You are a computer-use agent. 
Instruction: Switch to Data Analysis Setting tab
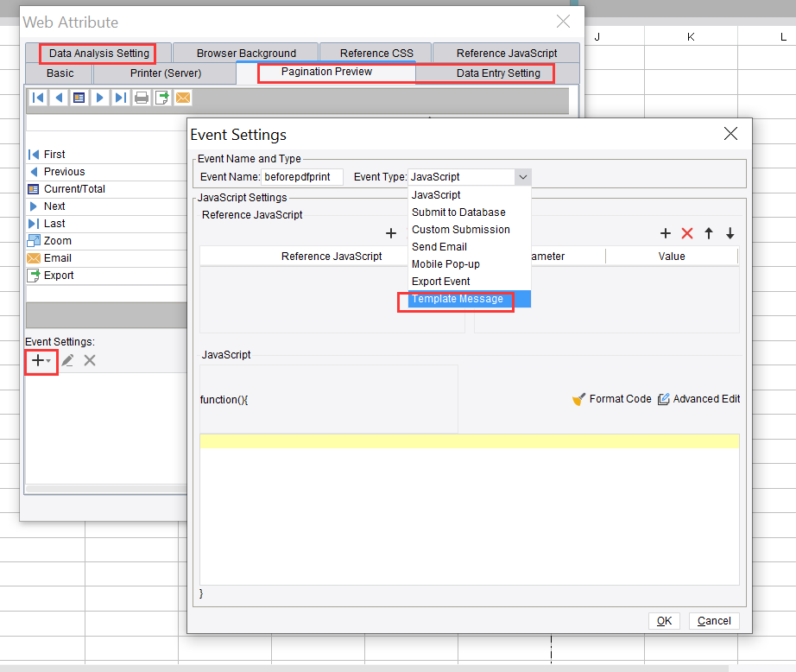click(99, 54)
